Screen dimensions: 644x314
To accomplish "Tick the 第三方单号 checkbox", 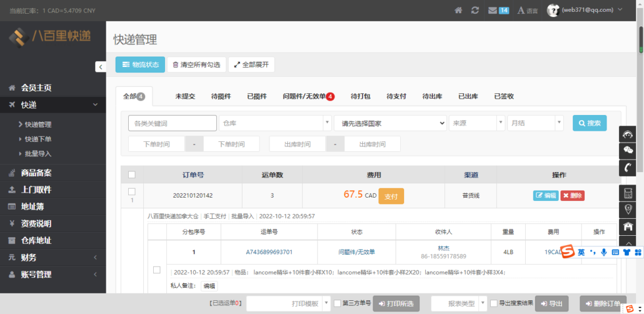I will point(337,303).
